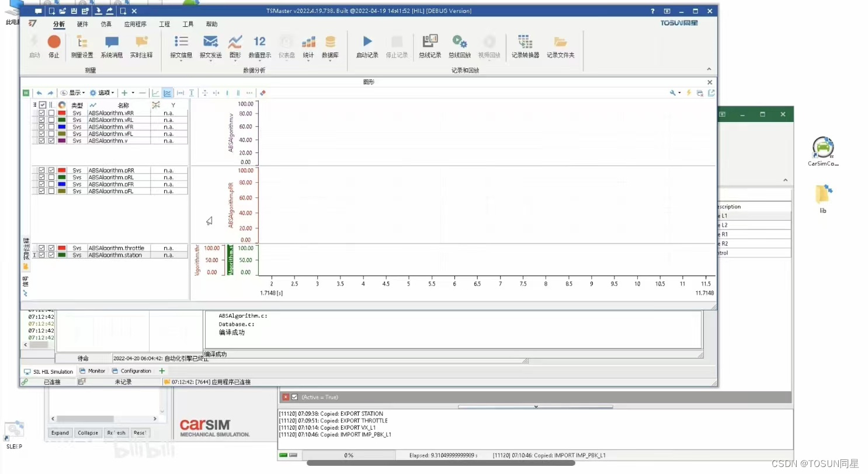Toggle second checkbox of ABSAlgorithm.pFL
The height and width of the screenshot is (474, 868).
[x=51, y=191]
